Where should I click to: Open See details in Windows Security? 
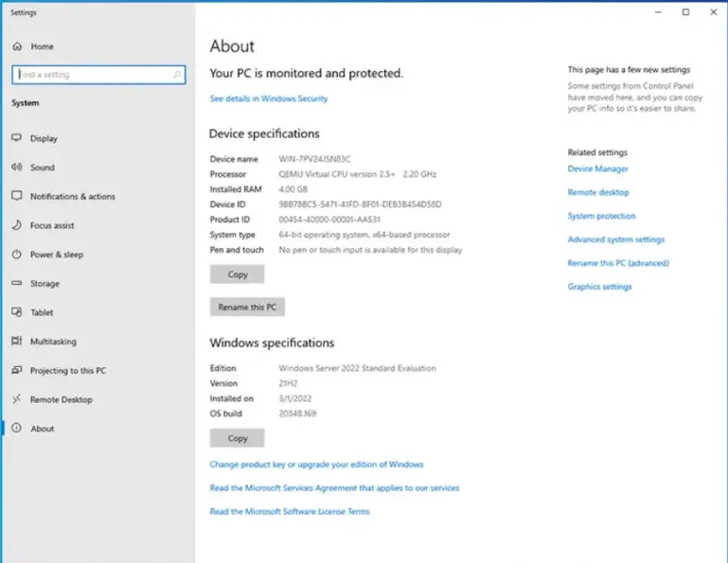pos(269,98)
